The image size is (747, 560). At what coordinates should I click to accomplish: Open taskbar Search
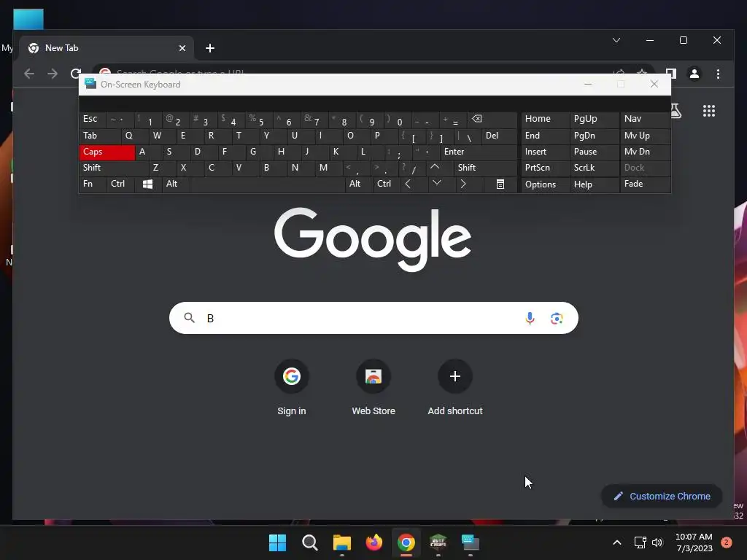(x=309, y=542)
